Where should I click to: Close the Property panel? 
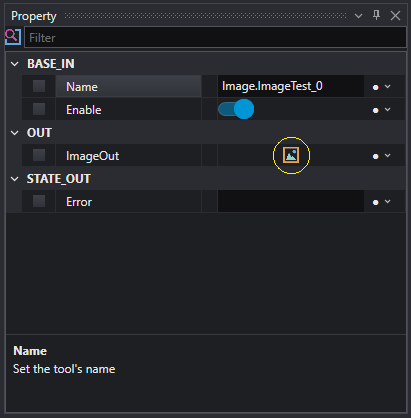396,16
